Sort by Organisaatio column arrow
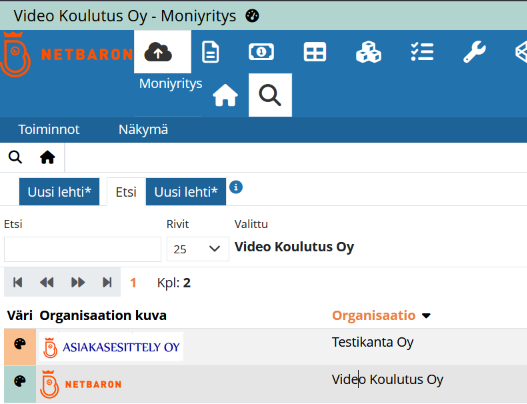Image resolution: width=527 pixels, height=404 pixels. point(426,316)
